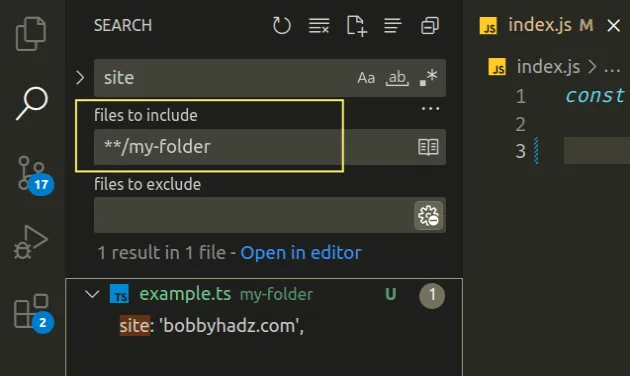
Task: Open the Run and Debug view
Action: [x=31, y=242]
